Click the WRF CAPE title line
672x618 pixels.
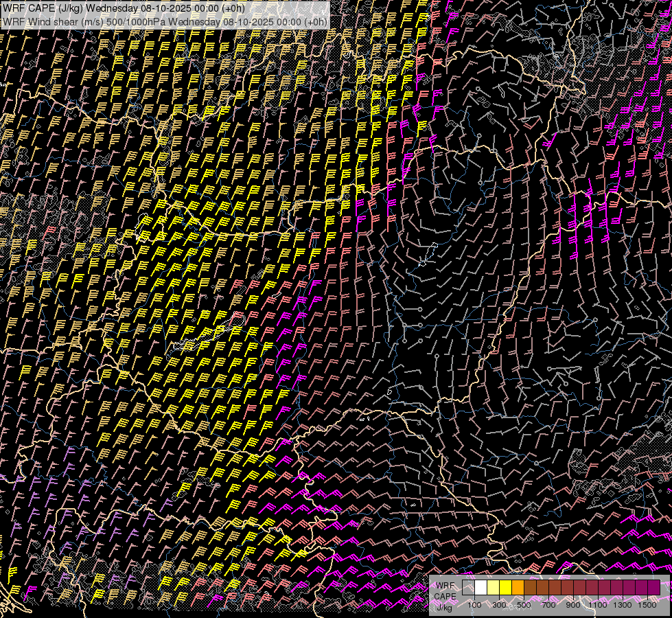(x=124, y=8)
